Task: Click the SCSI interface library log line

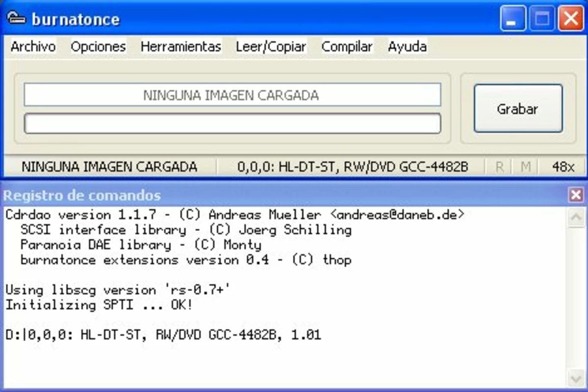Action: (x=186, y=230)
